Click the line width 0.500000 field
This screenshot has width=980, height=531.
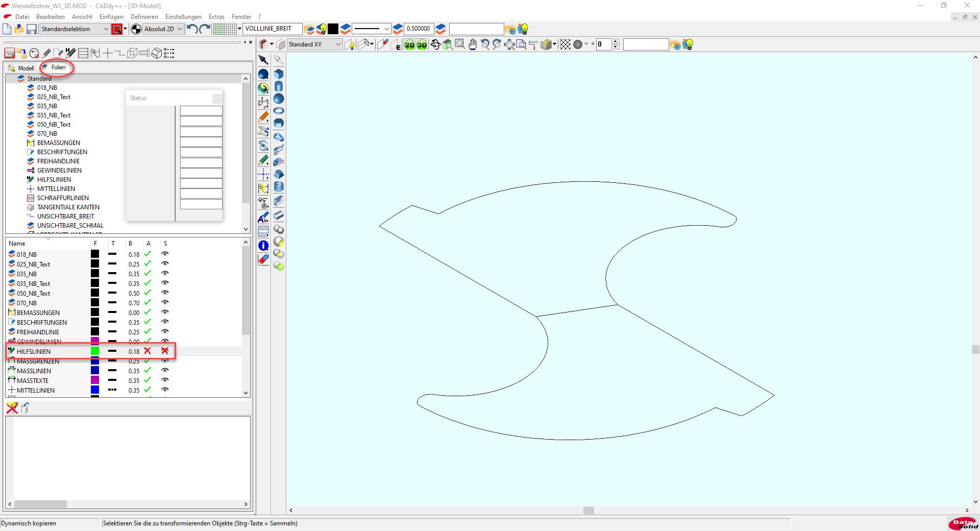[x=418, y=29]
